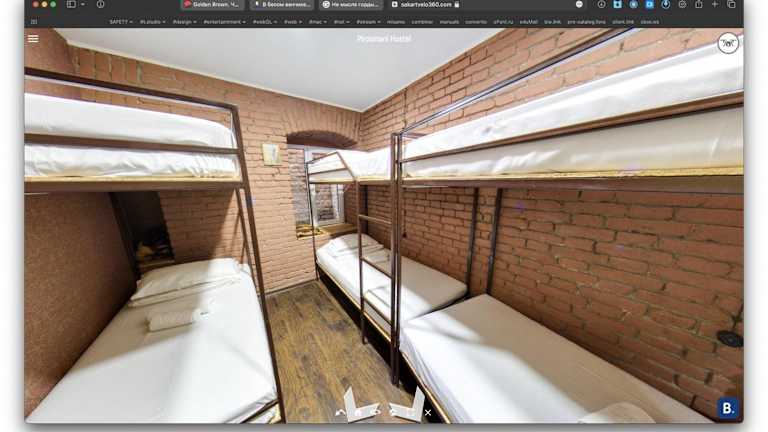This screenshot has height=432, width=768.
Task: Open the hamburger menu of the tour
Action: pos(33,39)
